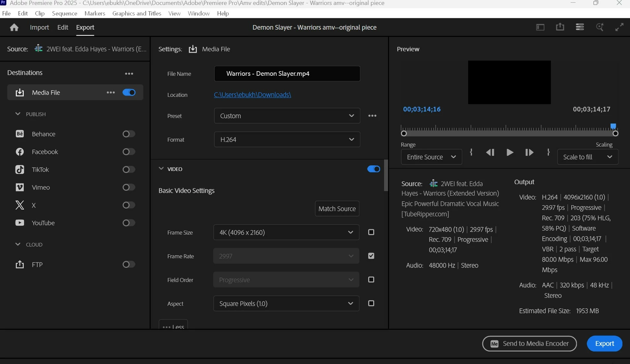630x364 pixels.
Task: Uncheck Frame Rate match source checkbox
Action: tap(371, 256)
